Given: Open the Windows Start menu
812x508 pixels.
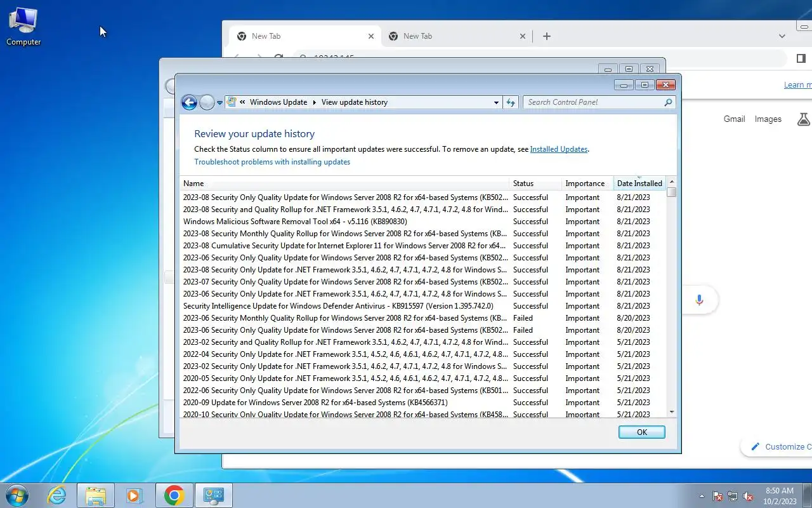Looking at the screenshot, I should 17,495.
